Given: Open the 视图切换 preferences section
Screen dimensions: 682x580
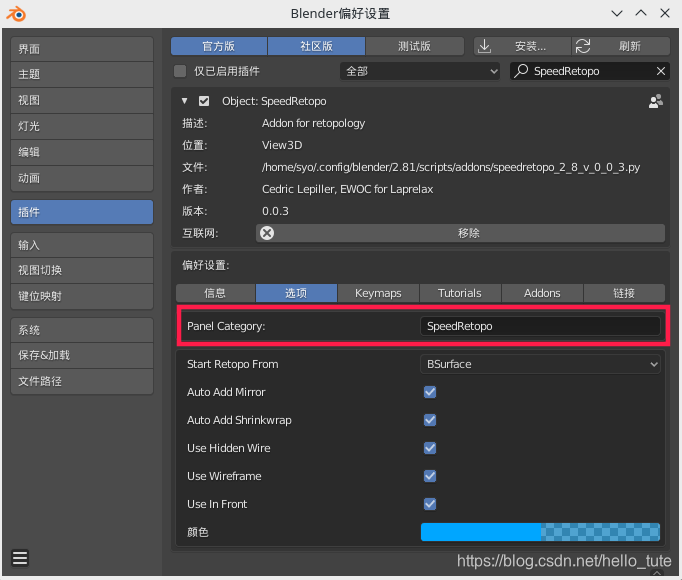Looking at the screenshot, I should click(x=82, y=271).
